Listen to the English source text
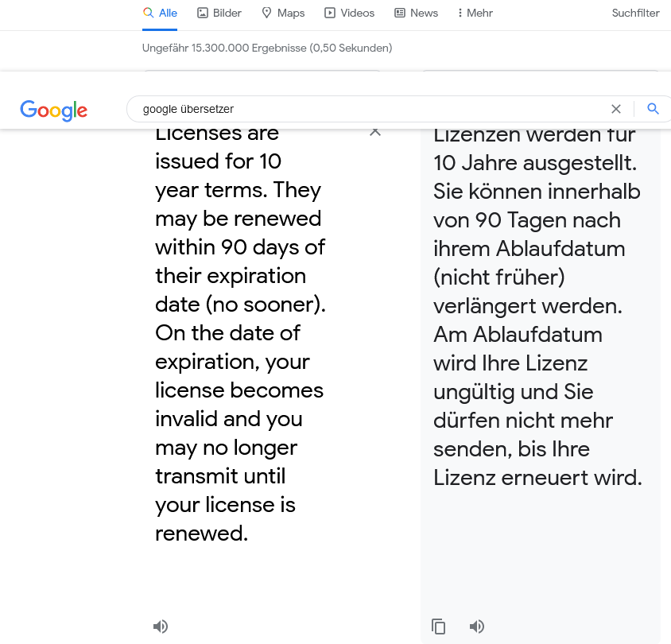The image size is (671, 644). [x=161, y=627]
